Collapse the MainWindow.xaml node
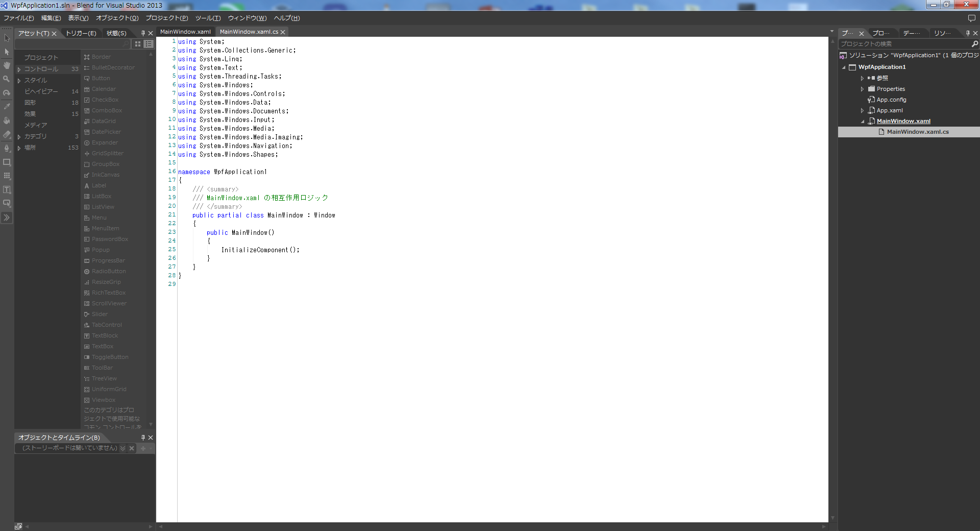This screenshot has width=980, height=531. click(x=863, y=122)
